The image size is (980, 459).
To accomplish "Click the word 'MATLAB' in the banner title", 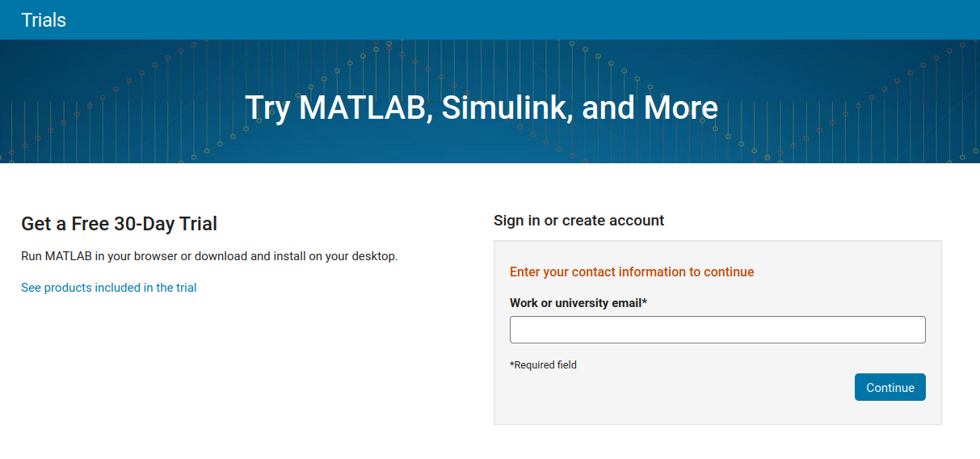I will coord(362,108).
